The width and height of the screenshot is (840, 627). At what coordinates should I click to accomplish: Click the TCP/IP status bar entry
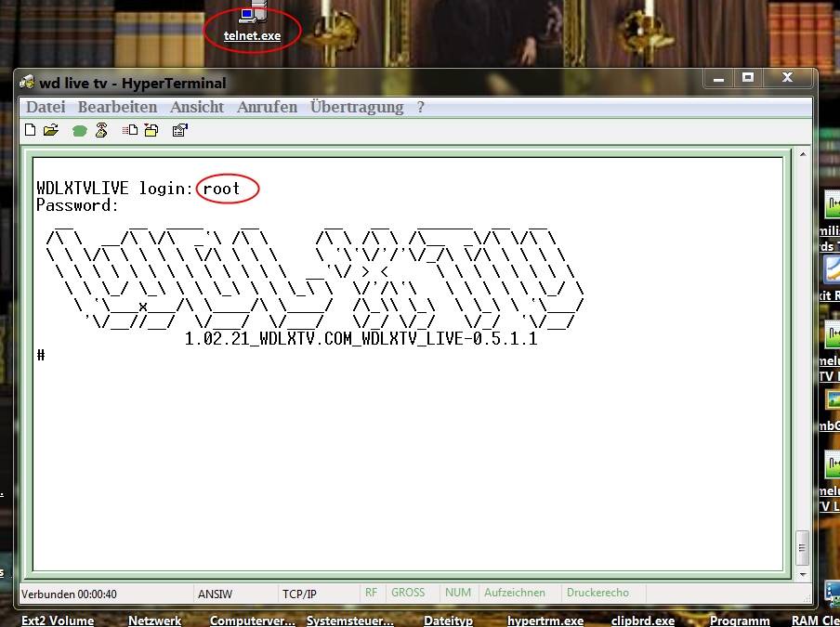pos(299,594)
